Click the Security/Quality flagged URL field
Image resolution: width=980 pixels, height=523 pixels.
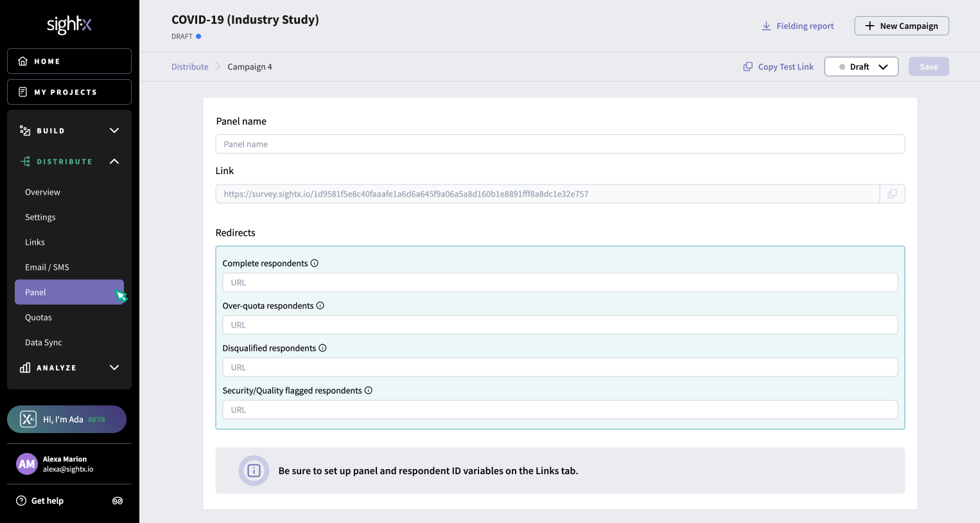[560, 410]
